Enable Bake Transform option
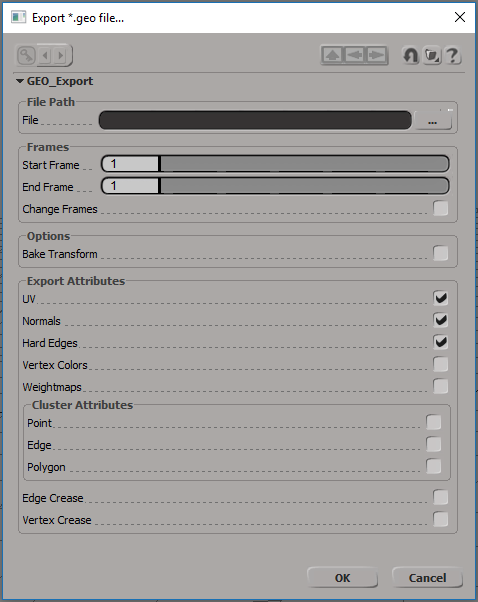The image size is (478, 602). 440,253
